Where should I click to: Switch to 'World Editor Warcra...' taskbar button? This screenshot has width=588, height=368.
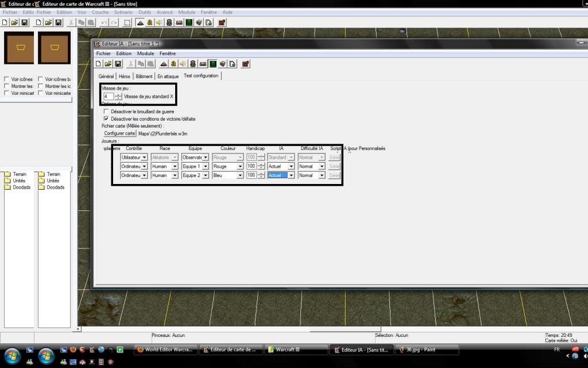point(166,350)
